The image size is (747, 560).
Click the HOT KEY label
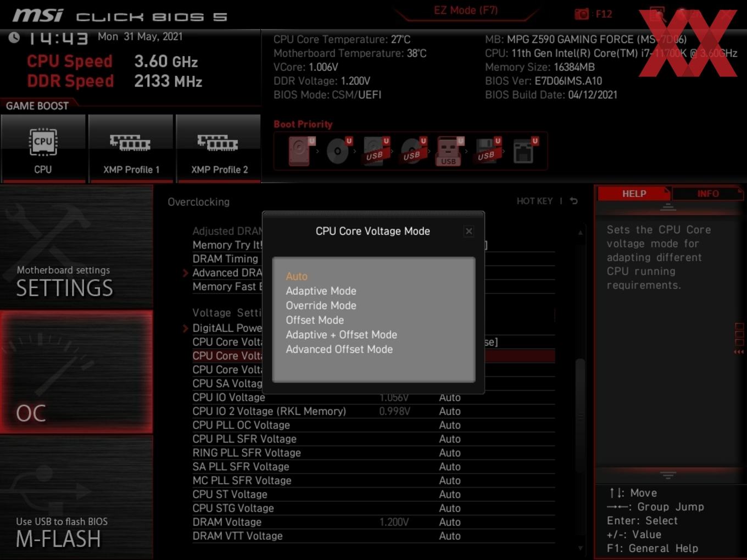(x=534, y=201)
